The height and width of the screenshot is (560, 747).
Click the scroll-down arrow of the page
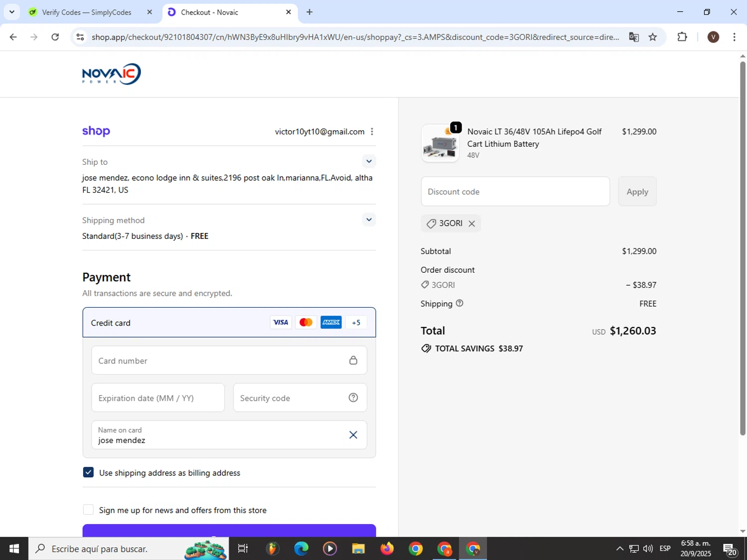pyautogui.click(x=743, y=531)
